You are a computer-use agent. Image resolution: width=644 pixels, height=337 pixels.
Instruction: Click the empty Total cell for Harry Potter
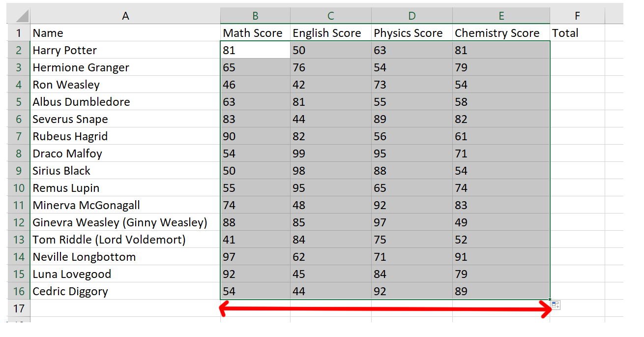(577, 50)
